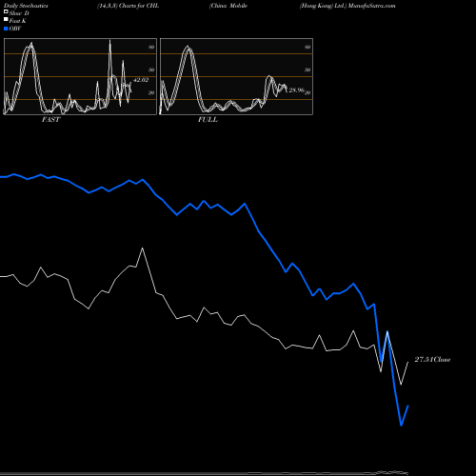
Task: Click the blue OBV legend swatch
Action: (x=6, y=29)
